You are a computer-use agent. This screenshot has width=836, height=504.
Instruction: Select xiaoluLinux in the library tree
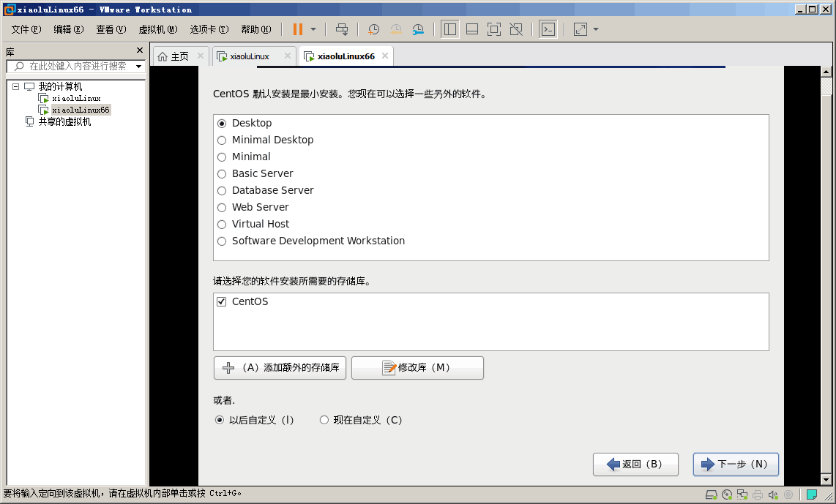click(76, 98)
